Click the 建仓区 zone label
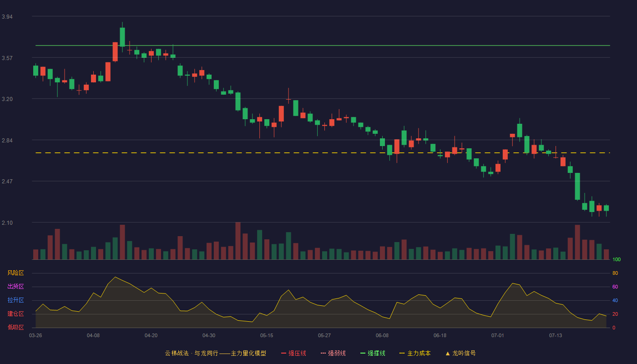 (x=15, y=314)
